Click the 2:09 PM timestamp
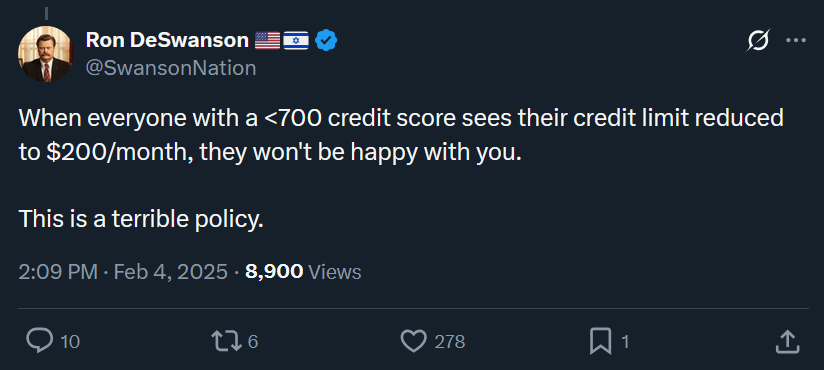 click(x=58, y=272)
